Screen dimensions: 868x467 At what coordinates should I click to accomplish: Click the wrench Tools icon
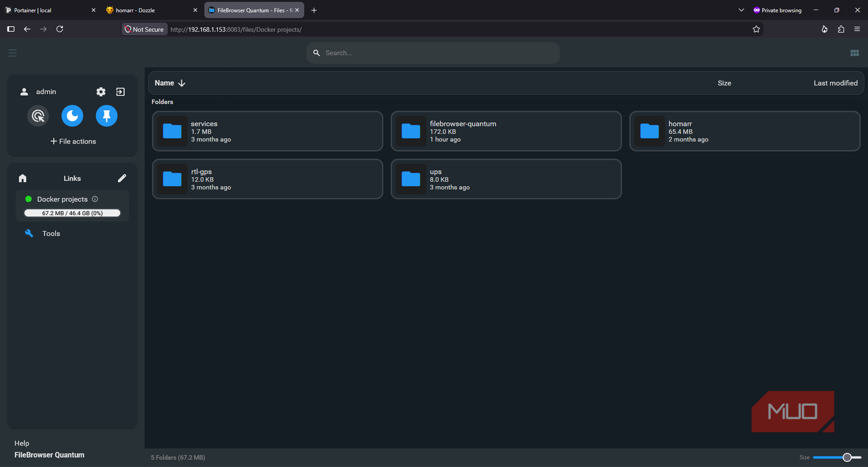pyautogui.click(x=29, y=233)
